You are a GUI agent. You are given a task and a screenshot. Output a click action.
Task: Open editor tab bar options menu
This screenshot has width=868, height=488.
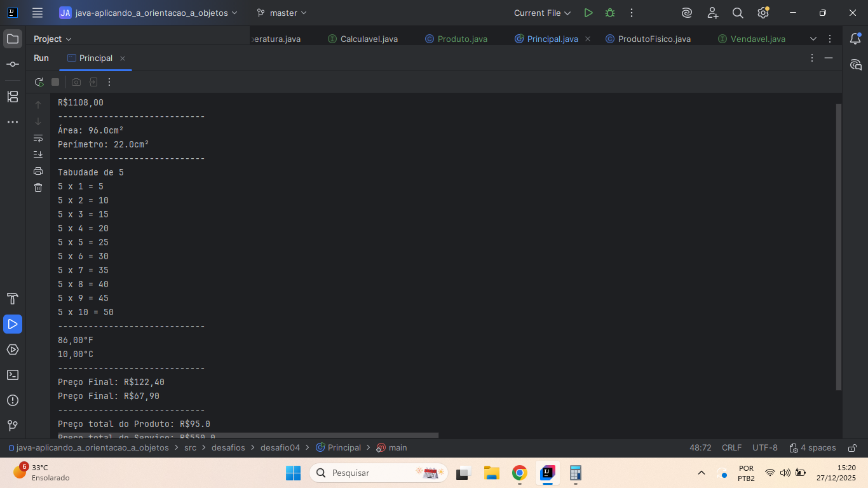pos(829,39)
